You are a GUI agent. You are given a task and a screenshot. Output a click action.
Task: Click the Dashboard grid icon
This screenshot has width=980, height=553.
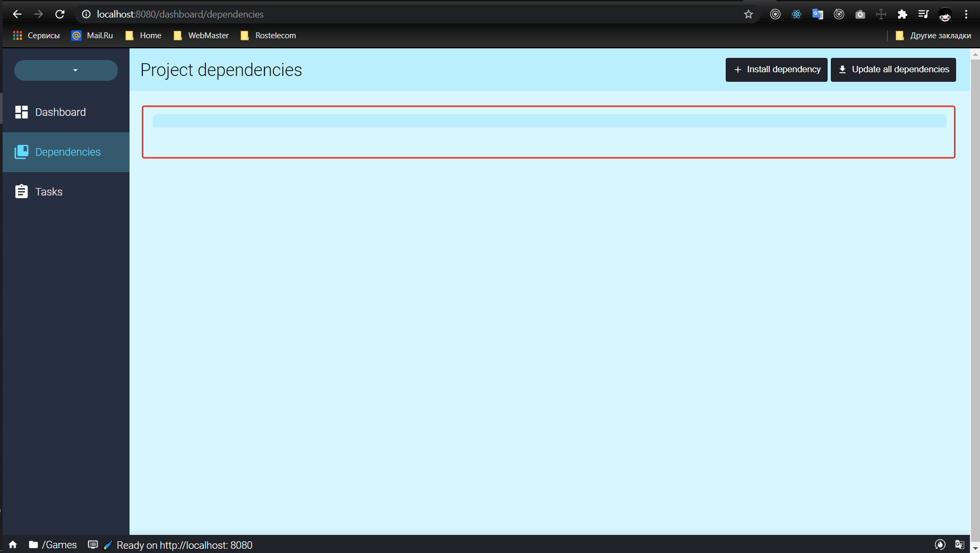21,112
